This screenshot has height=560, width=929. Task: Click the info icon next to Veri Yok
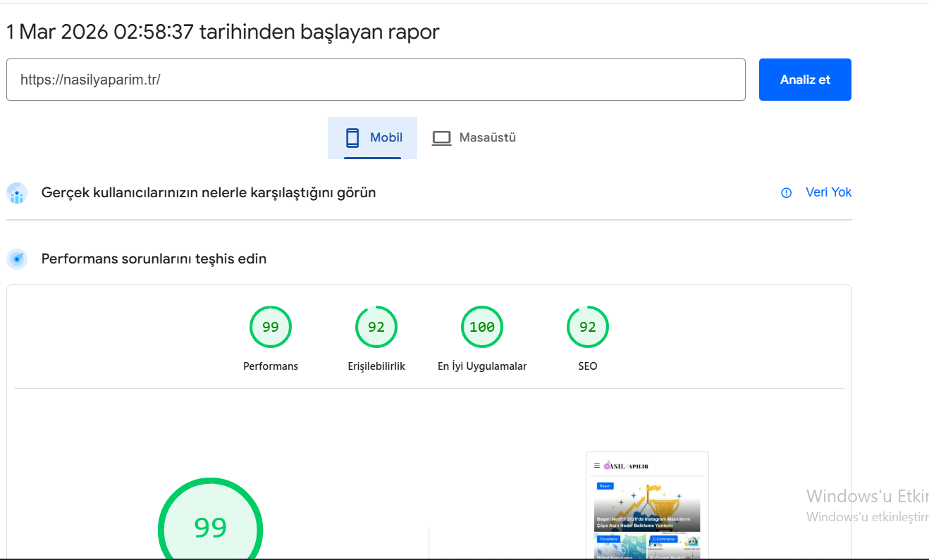(787, 193)
